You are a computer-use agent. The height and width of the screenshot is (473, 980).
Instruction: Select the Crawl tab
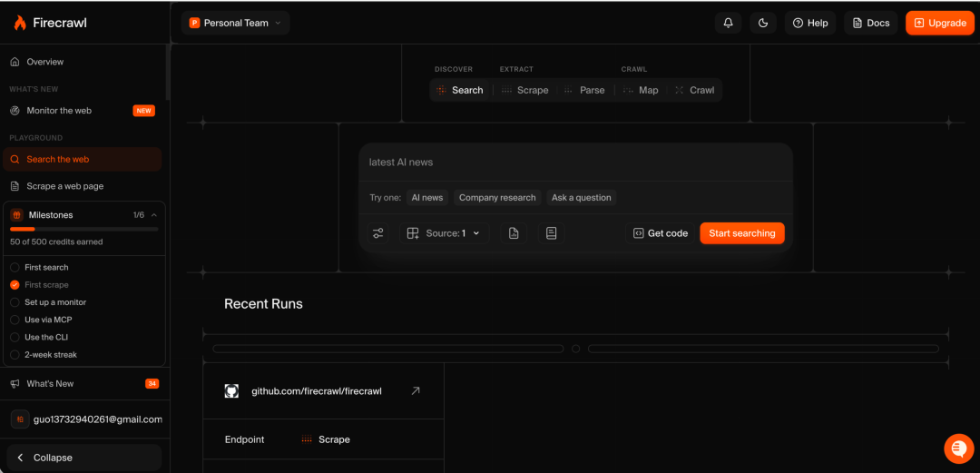(694, 90)
